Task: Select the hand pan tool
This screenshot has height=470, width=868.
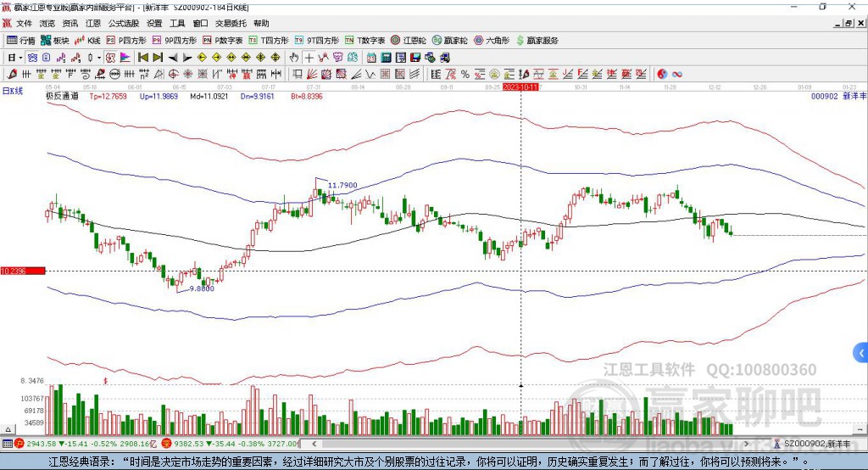Action: click(x=294, y=58)
